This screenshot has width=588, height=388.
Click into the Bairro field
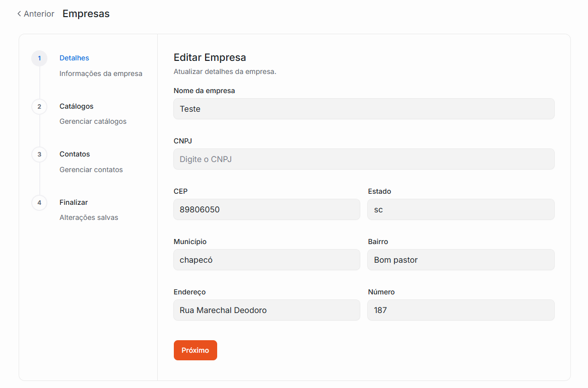click(461, 260)
